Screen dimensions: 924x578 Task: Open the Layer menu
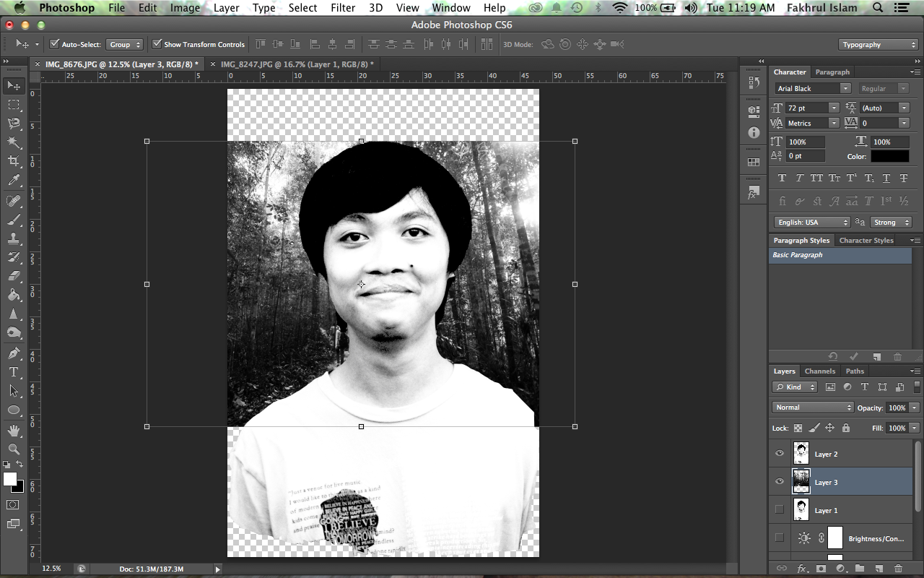227,8
